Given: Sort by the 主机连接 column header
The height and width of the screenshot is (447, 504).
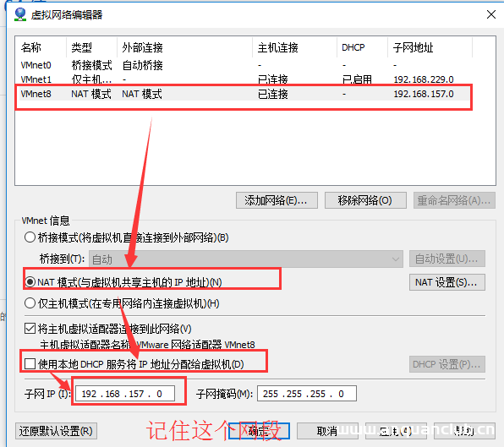Looking at the screenshot, I should 295,47.
